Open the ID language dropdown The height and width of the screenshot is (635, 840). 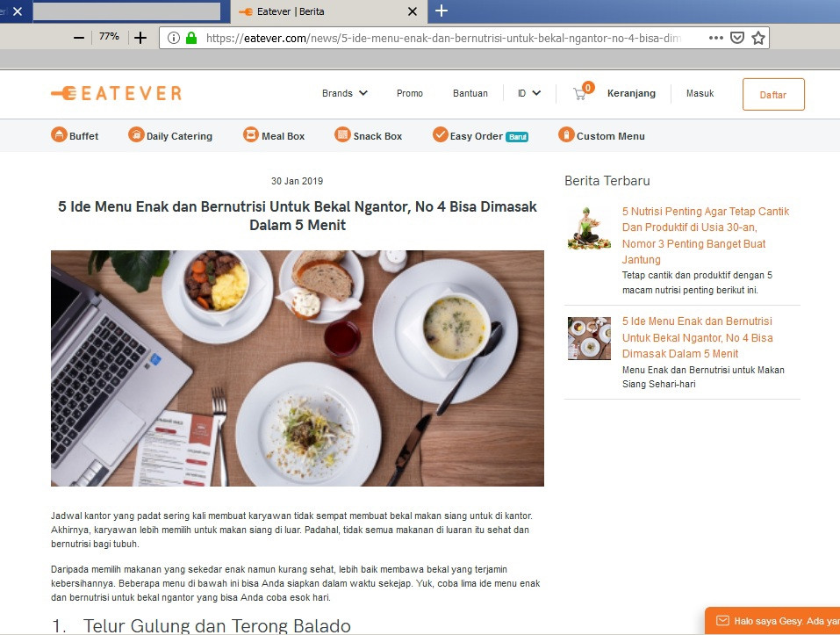click(528, 93)
